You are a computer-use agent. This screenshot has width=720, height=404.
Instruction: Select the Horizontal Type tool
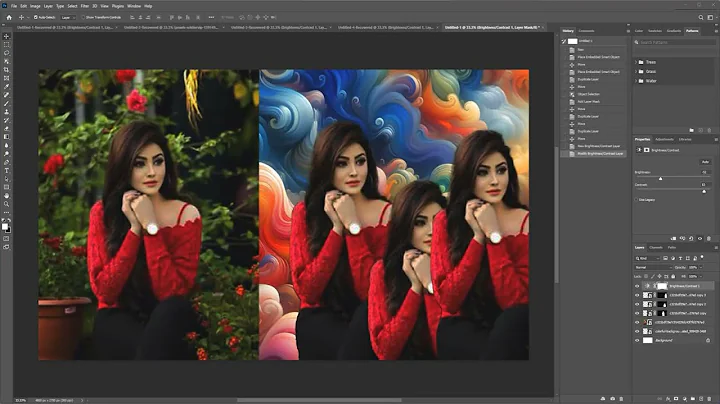[6, 170]
